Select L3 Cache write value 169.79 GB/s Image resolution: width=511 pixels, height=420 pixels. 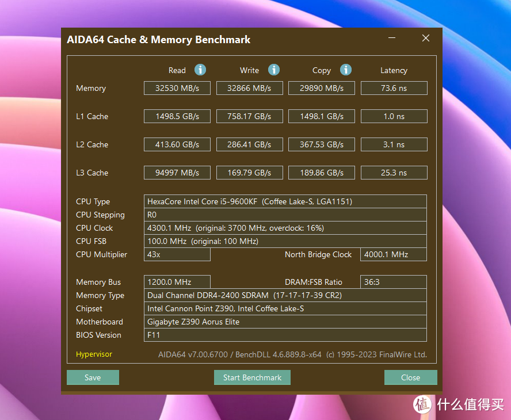[x=250, y=173]
